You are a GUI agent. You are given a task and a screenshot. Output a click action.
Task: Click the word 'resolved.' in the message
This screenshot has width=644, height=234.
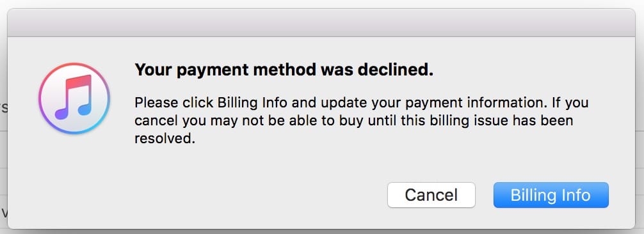coord(165,139)
